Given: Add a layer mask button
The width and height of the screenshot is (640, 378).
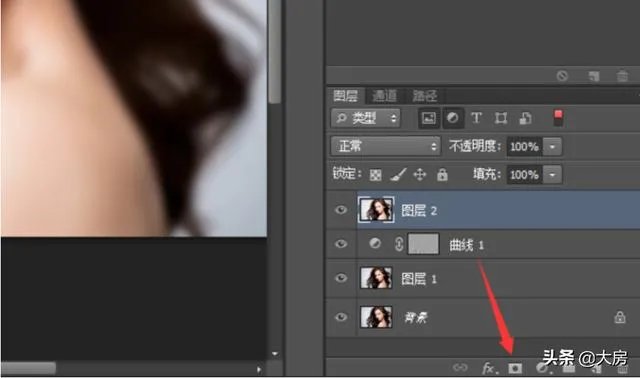Looking at the screenshot, I should tap(515, 368).
